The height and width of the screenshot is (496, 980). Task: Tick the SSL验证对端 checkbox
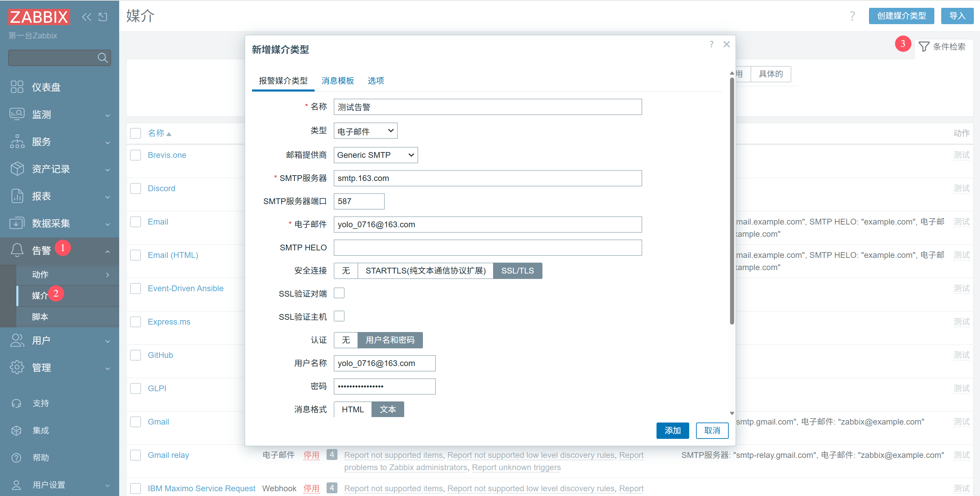[339, 293]
